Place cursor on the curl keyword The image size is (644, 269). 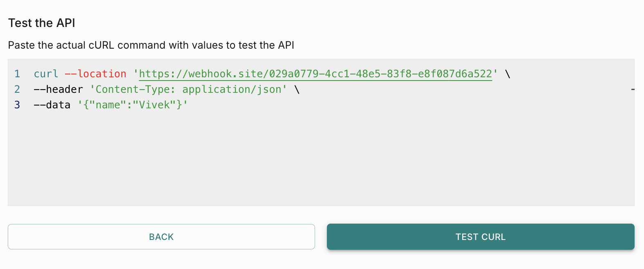coord(46,74)
